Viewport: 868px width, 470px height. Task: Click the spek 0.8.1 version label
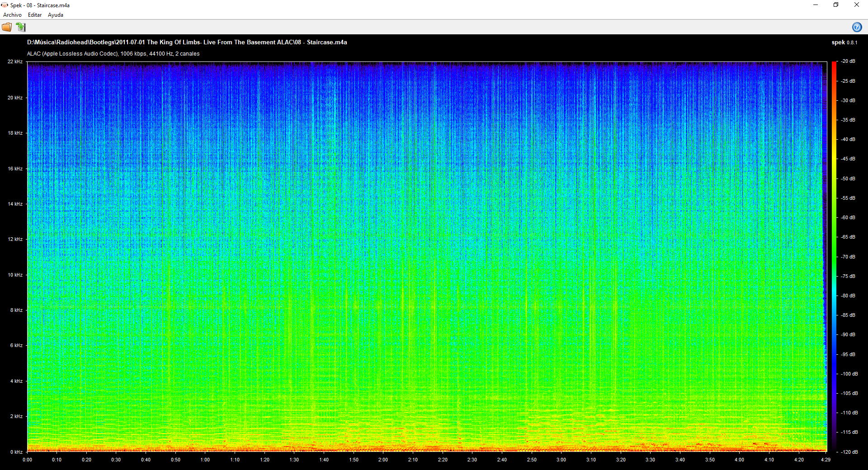pos(845,42)
